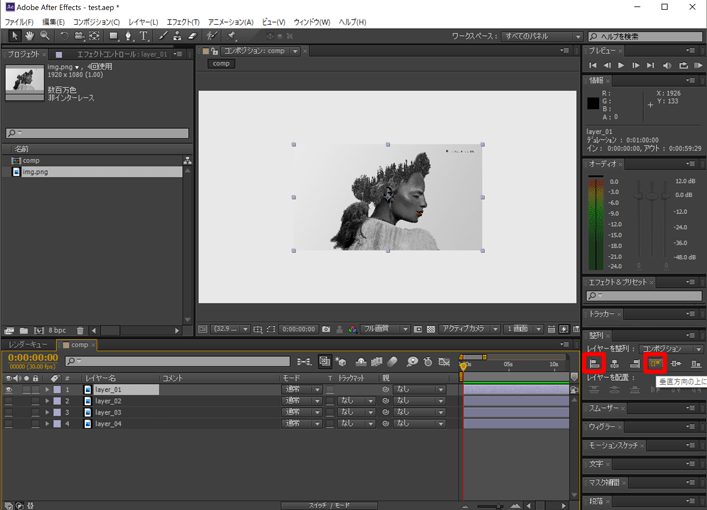Screen dimensions: 707x510
Task: Click the スイッチ / モード toggle button
Action: pyautogui.click(x=329, y=505)
